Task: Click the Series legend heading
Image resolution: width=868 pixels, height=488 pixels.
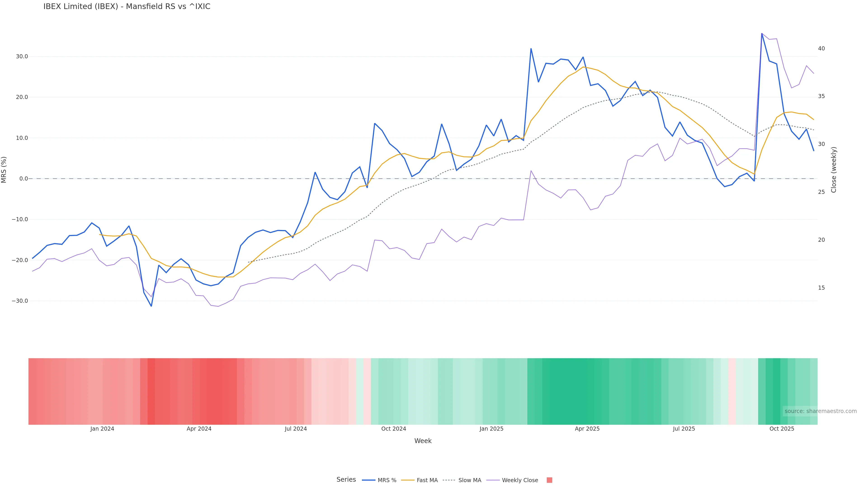Action: point(346,480)
